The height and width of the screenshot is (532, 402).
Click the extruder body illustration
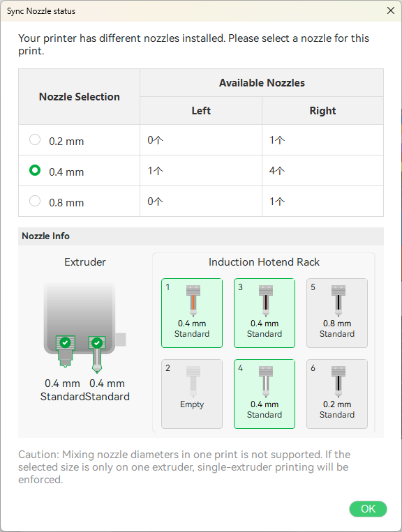pyautogui.click(x=80, y=317)
